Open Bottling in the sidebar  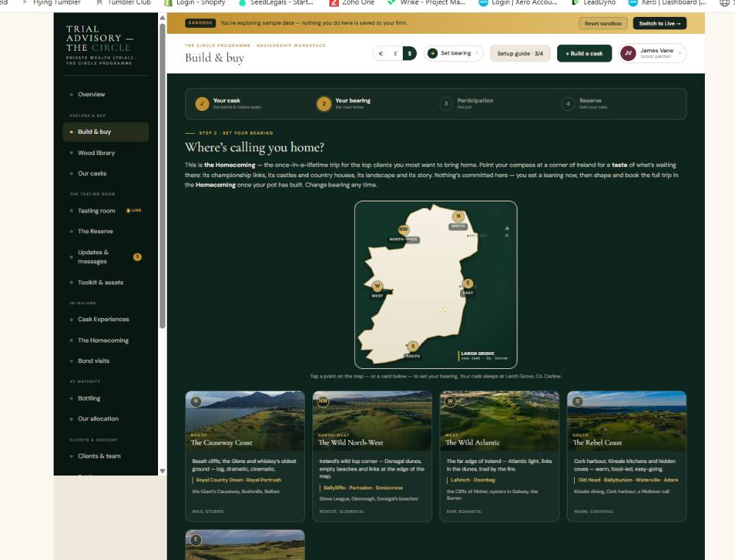[105, 398]
